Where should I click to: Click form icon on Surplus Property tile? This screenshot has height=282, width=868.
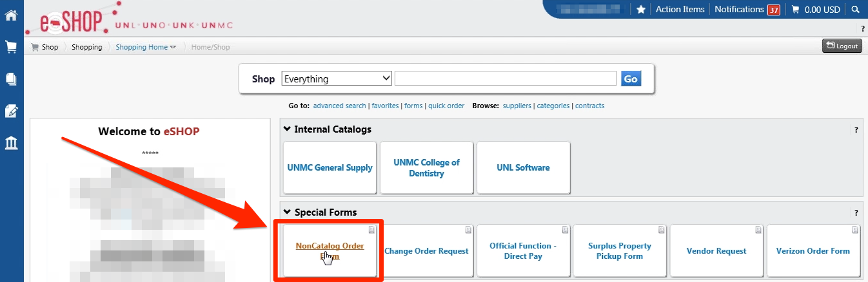click(661, 230)
